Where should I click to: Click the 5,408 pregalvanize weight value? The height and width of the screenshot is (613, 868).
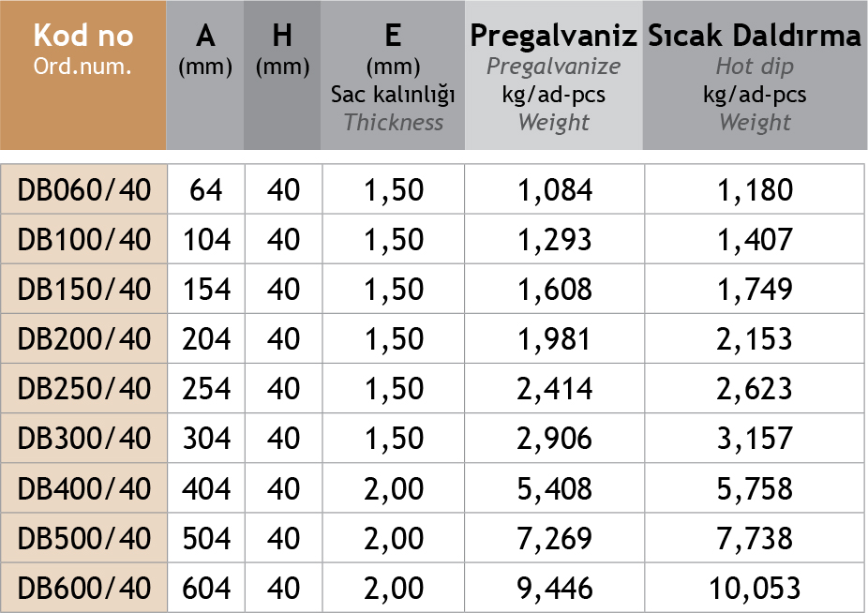click(x=554, y=489)
